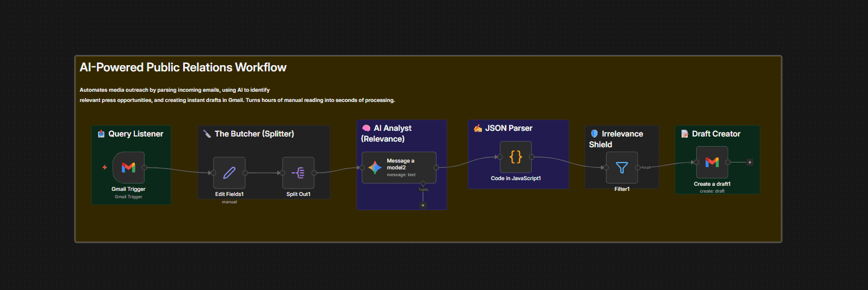Click the "Split Out1" node label

[x=298, y=194]
